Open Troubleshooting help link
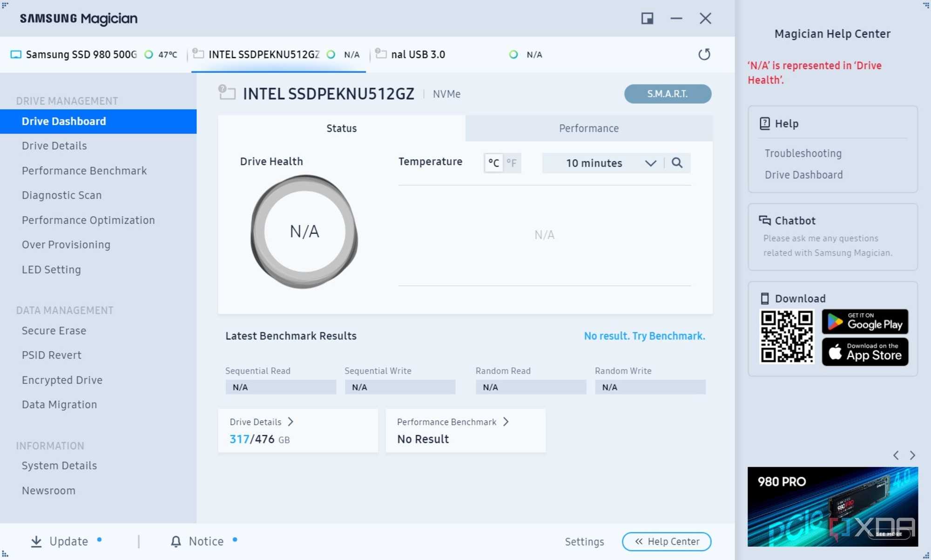 tap(803, 153)
